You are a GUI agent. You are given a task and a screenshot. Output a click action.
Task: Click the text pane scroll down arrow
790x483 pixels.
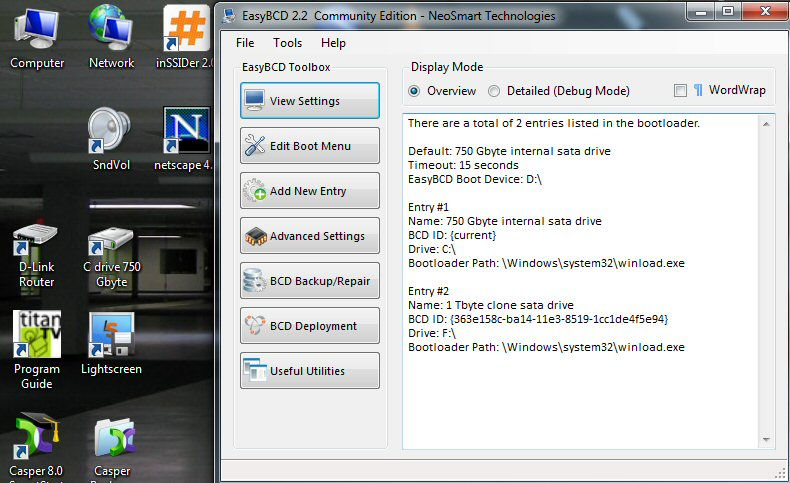tap(766, 440)
